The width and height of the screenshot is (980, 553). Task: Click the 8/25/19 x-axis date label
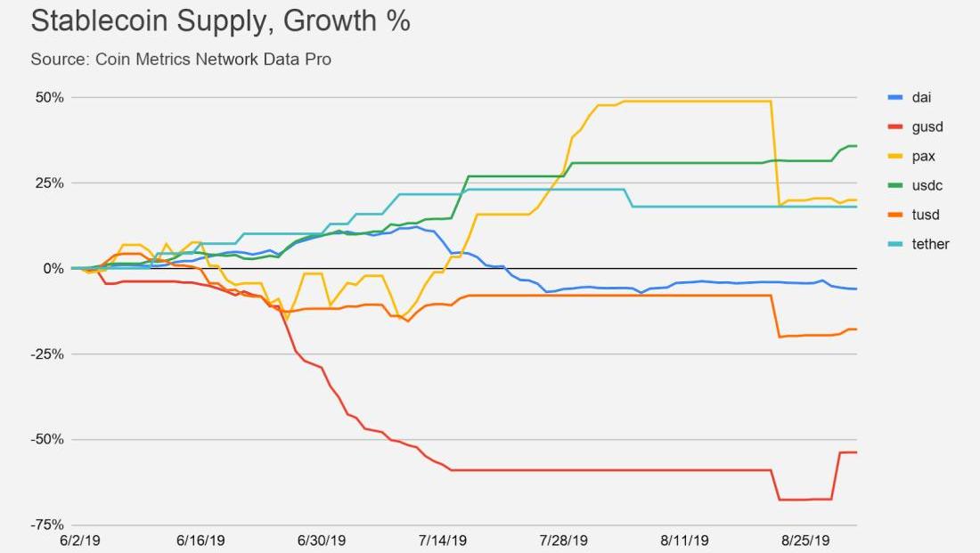[x=806, y=541]
